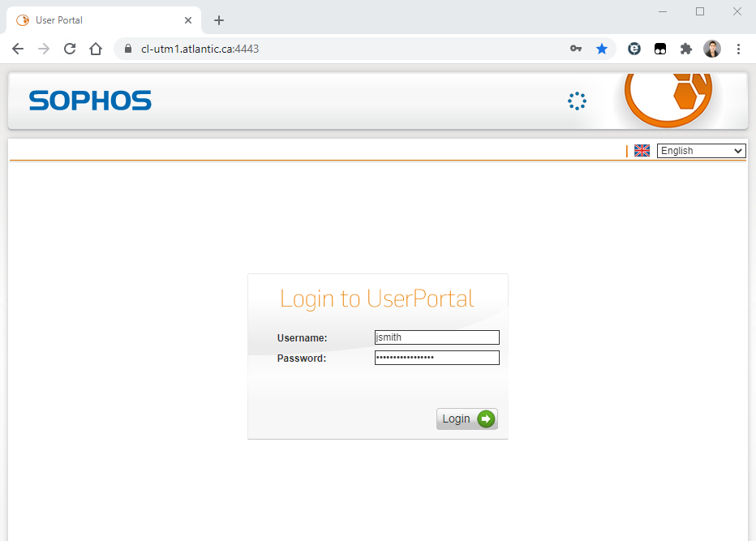
Task: Focus the Password field
Action: pos(437,358)
